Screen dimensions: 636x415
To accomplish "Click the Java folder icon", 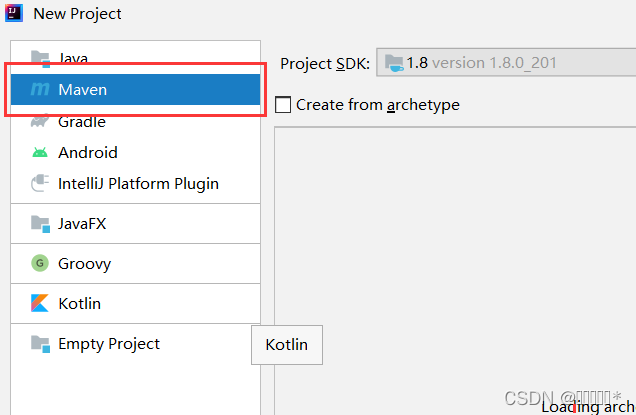I will click(40, 59).
